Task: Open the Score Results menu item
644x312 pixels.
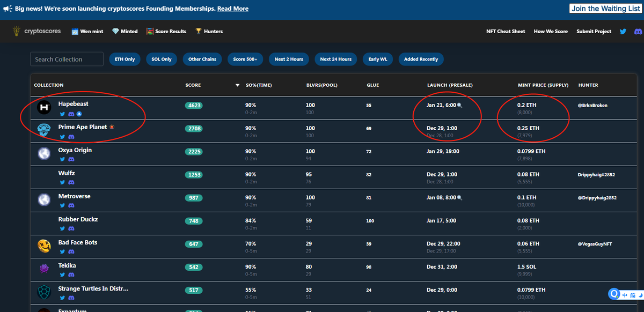Action: [x=166, y=32]
